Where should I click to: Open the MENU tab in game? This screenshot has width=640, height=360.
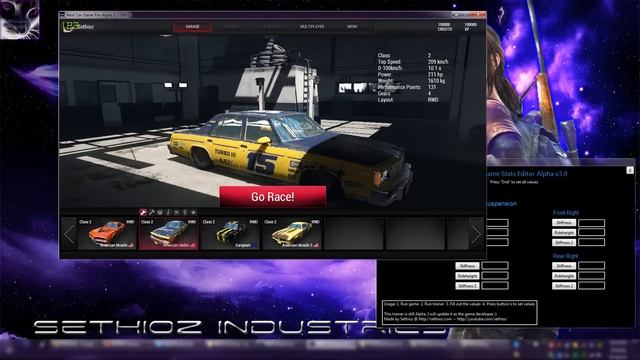coord(352,27)
